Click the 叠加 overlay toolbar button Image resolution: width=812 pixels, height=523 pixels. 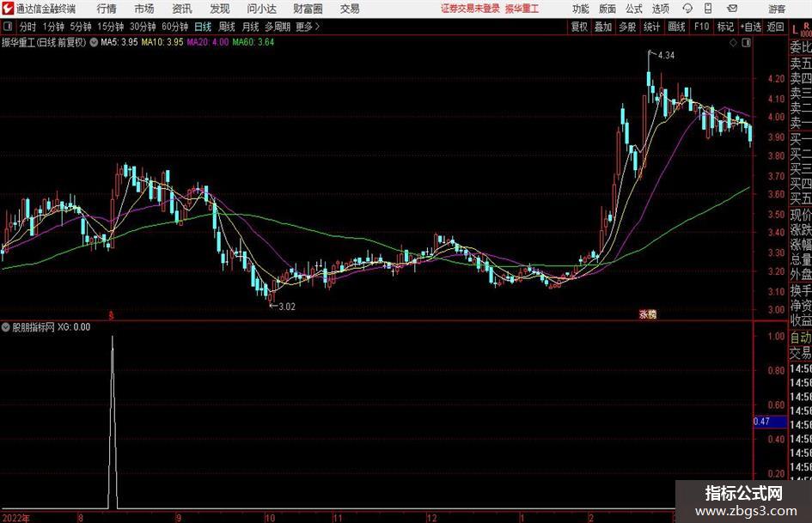[603, 27]
